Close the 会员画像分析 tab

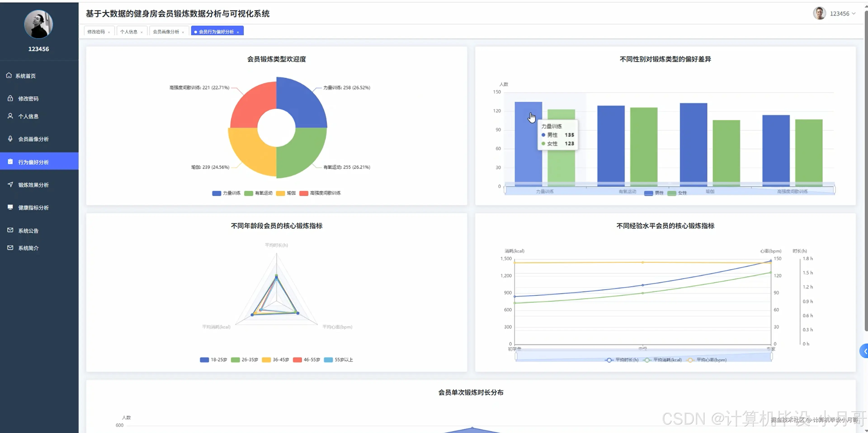coord(183,32)
